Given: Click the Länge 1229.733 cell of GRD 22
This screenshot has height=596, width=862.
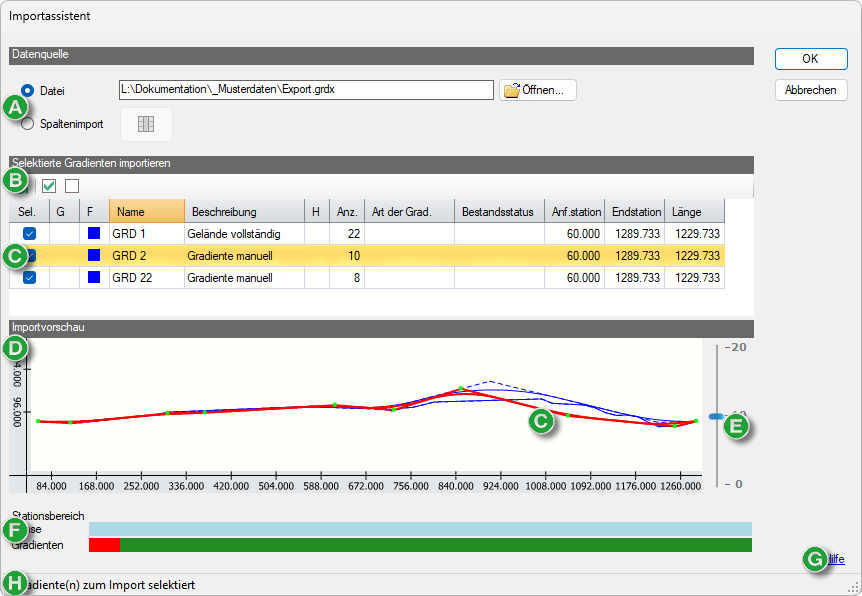Looking at the screenshot, I should 694,278.
